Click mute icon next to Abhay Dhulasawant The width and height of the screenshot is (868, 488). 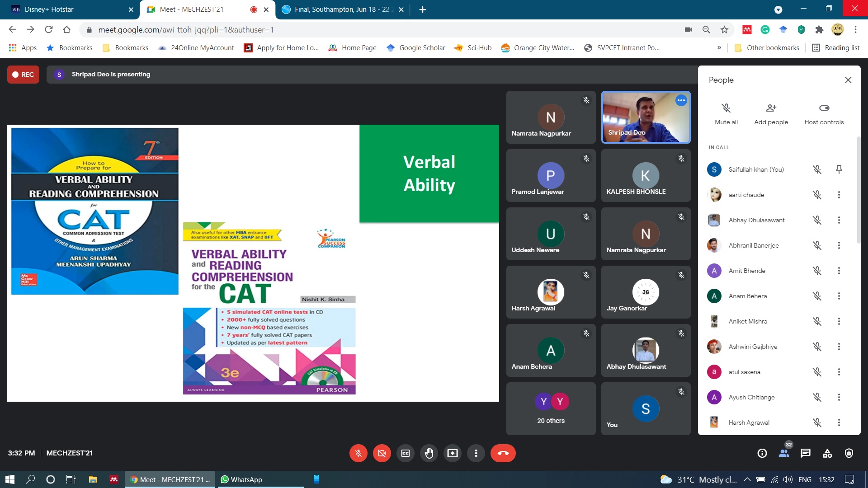[x=817, y=220]
